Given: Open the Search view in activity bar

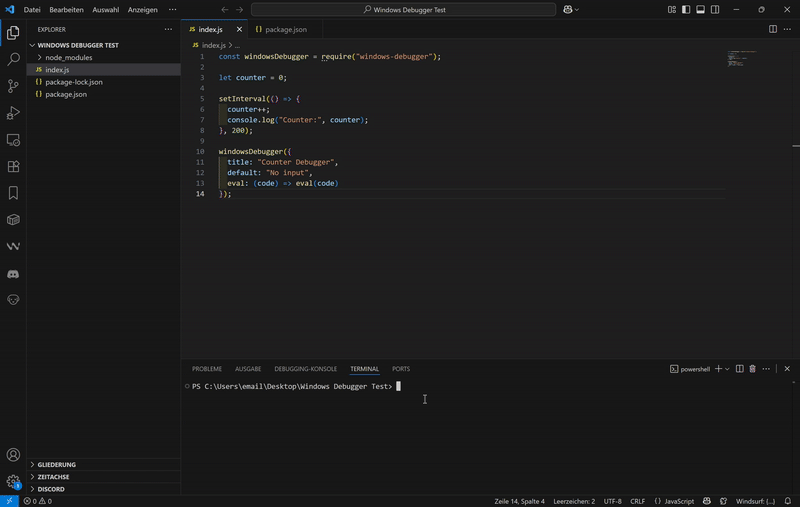Looking at the screenshot, I should coord(13,60).
